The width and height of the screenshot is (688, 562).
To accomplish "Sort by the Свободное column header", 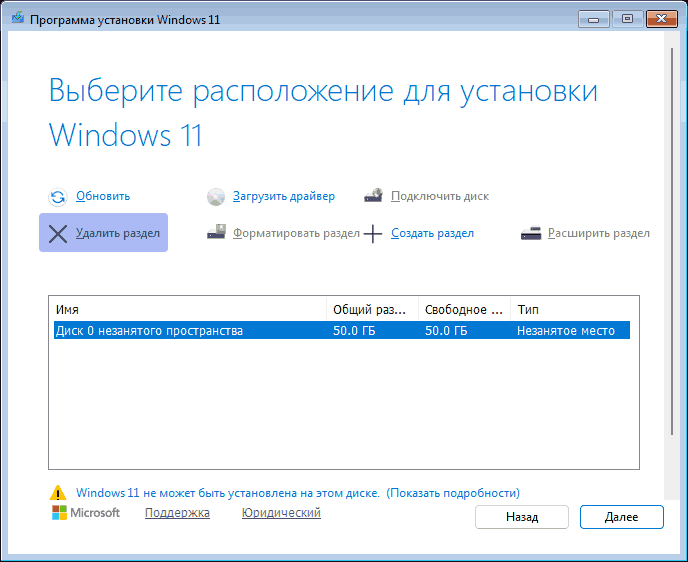I will pos(465,309).
